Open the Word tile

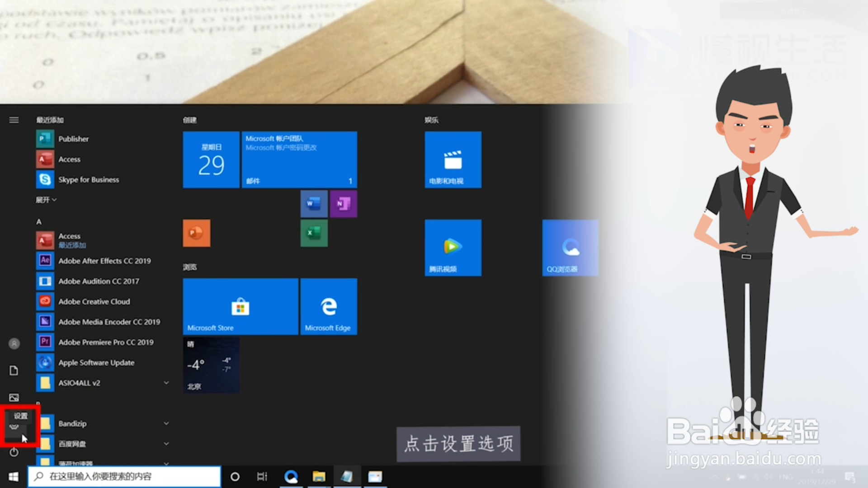tap(314, 204)
